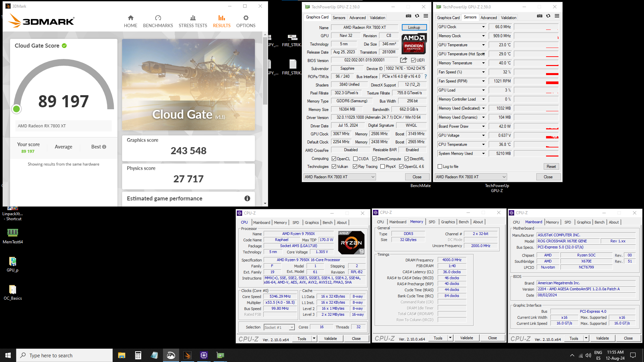Screen dimensions: 644x362
Task: Click the Windows taskbar search box
Action: (64, 355)
